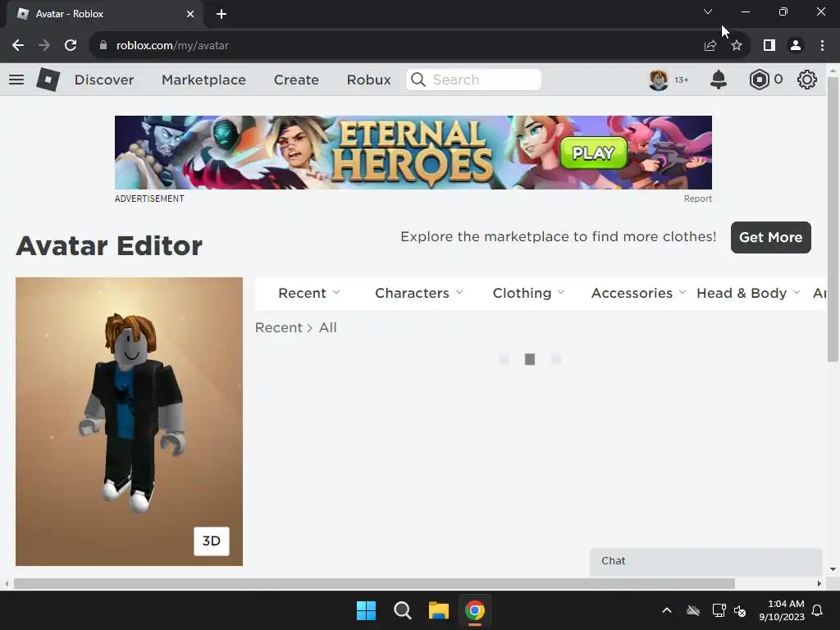Click the Roblox logo home icon
The width and height of the screenshot is (840, 630).
coord(48,80)
